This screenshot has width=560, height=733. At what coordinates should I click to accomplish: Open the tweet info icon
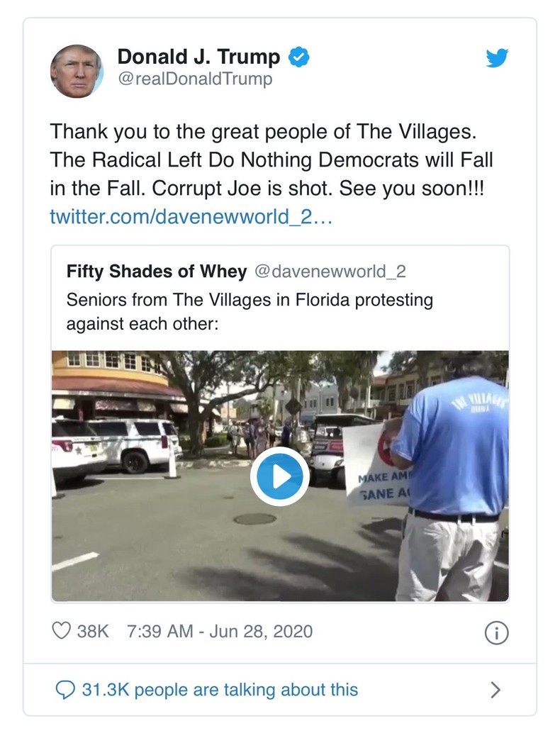(496, 633)
